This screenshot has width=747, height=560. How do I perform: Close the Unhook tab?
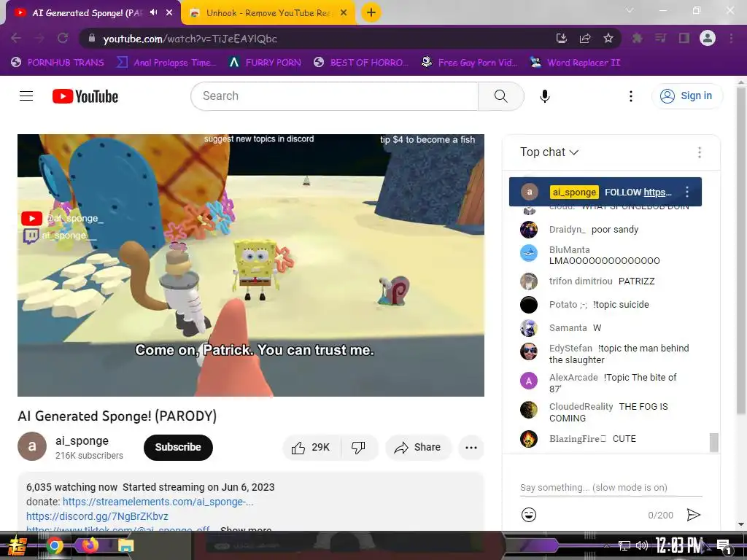(344, 13)
